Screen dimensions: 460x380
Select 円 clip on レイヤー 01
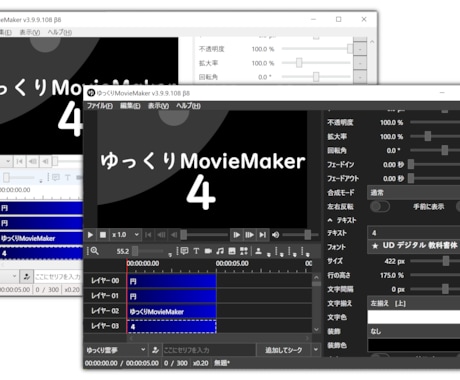click(x=172, y=296)
